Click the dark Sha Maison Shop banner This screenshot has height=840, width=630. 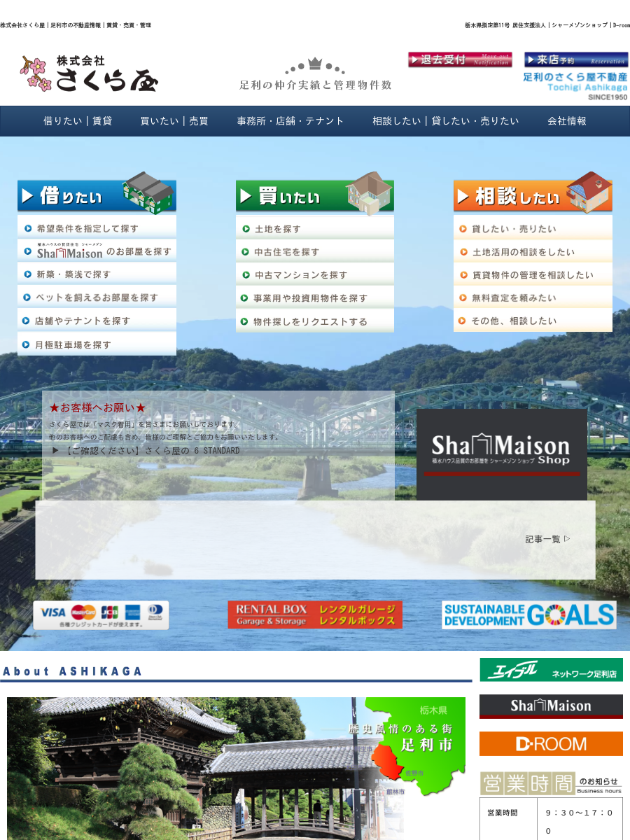502,454
